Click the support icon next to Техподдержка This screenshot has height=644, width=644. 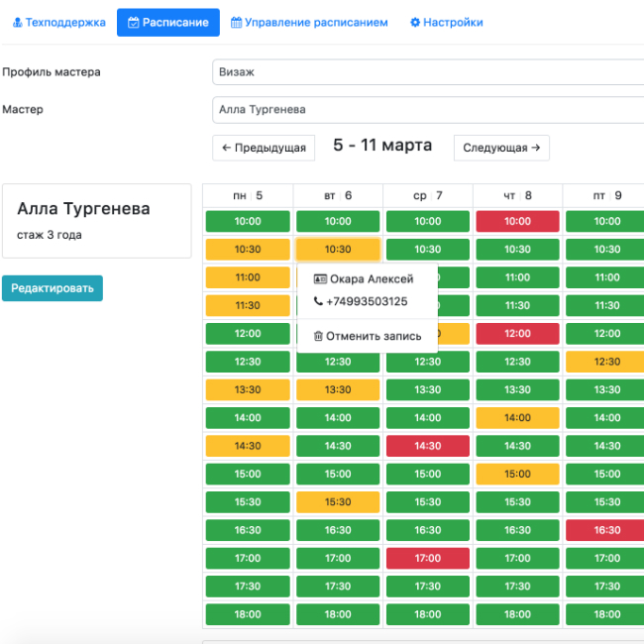tap(18, 22)
